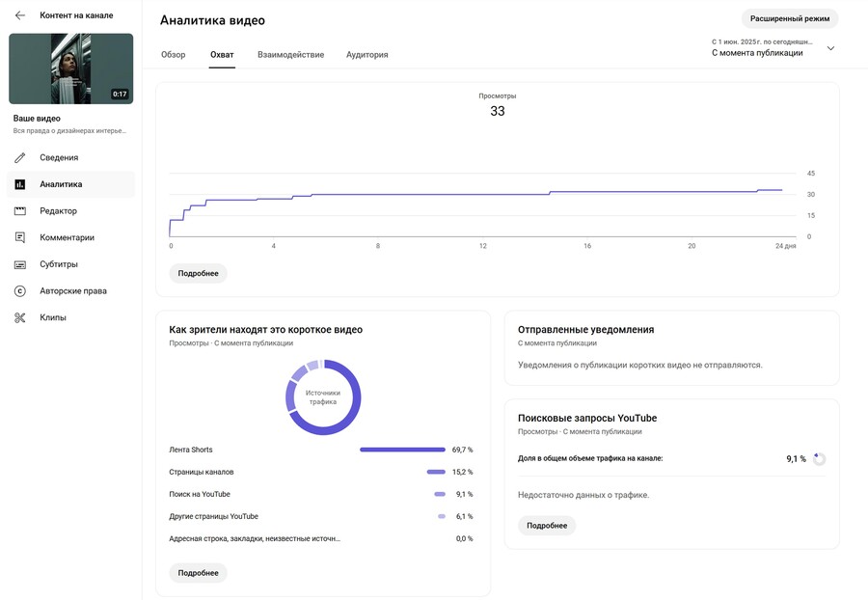868x600 pixels.
Task: Open Клипы section
Action: [x=70, y=317]
